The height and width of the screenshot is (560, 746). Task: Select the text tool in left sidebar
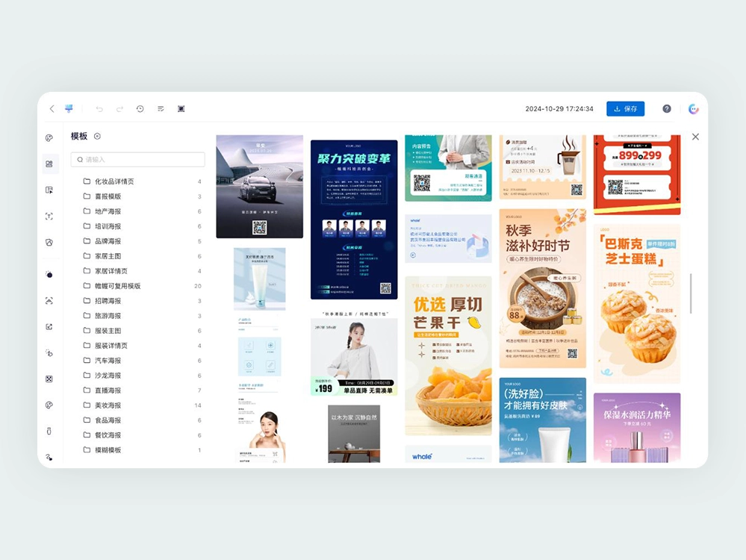[x=49, y=217]
